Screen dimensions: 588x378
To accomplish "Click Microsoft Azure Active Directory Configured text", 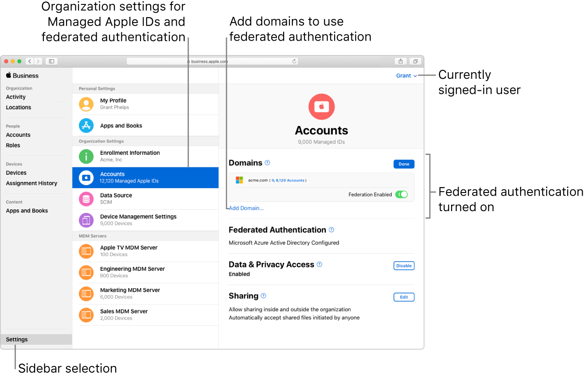I will coord(284,243).
